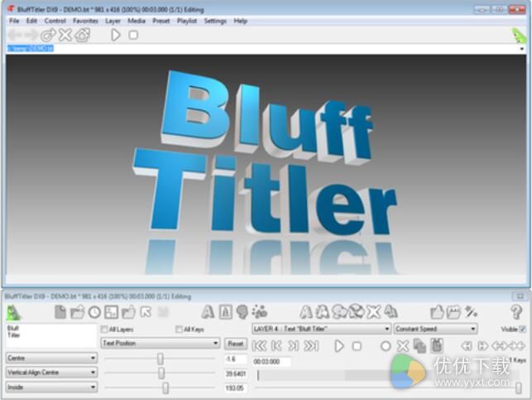Click the thumbs-up icon beside the arrow icon
532x400 pixels.
tap(128, 311)
